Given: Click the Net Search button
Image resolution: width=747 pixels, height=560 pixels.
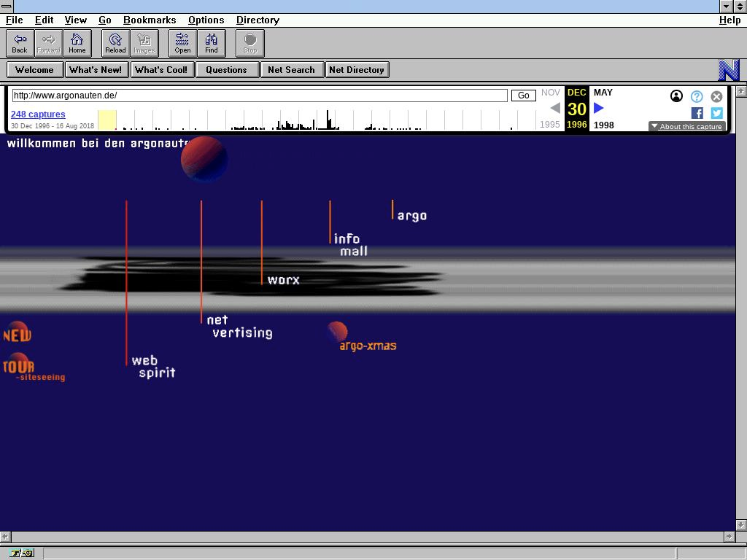Looking at the screenshot, I should click(291, 70).
